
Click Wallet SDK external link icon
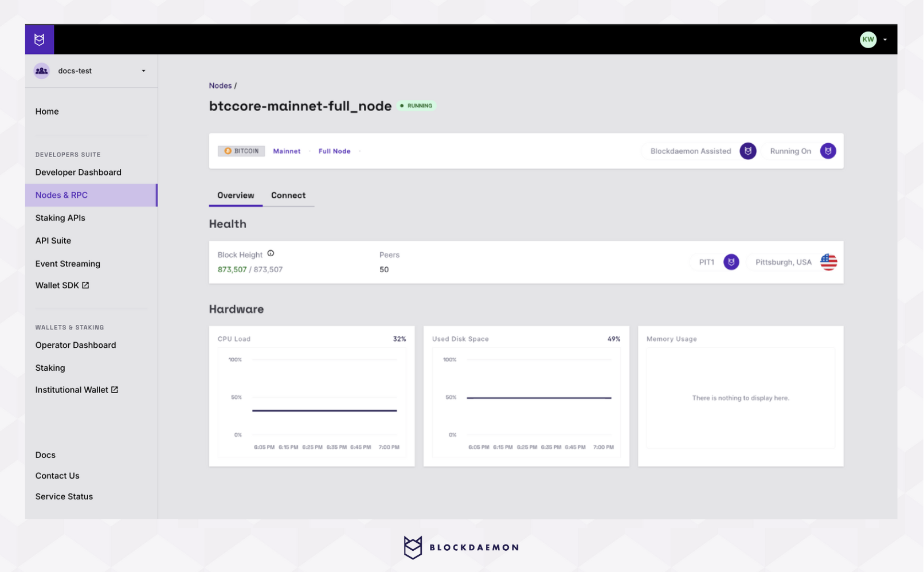[x=85, y=285]
